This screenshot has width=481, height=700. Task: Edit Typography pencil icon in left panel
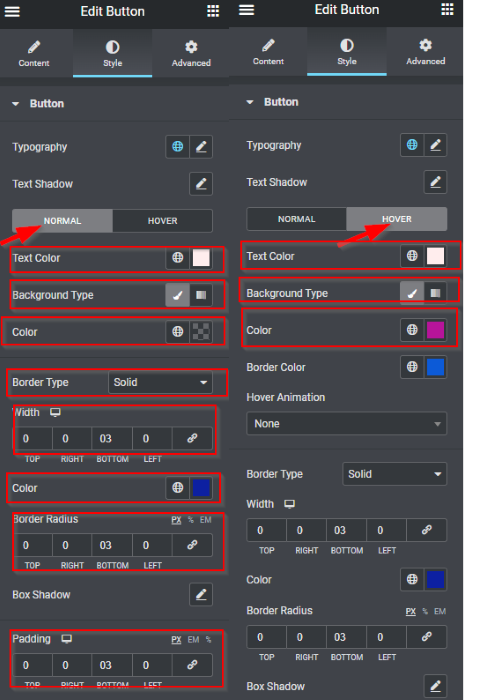point(201,146)
